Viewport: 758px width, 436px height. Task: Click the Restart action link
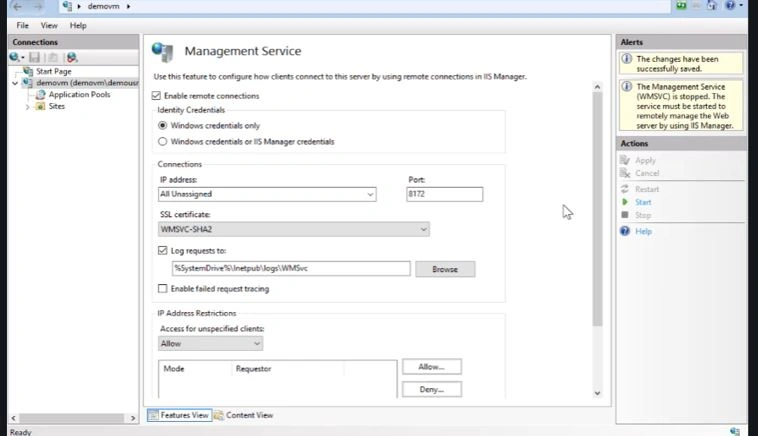pyautogui.click(x=647, y=189)
